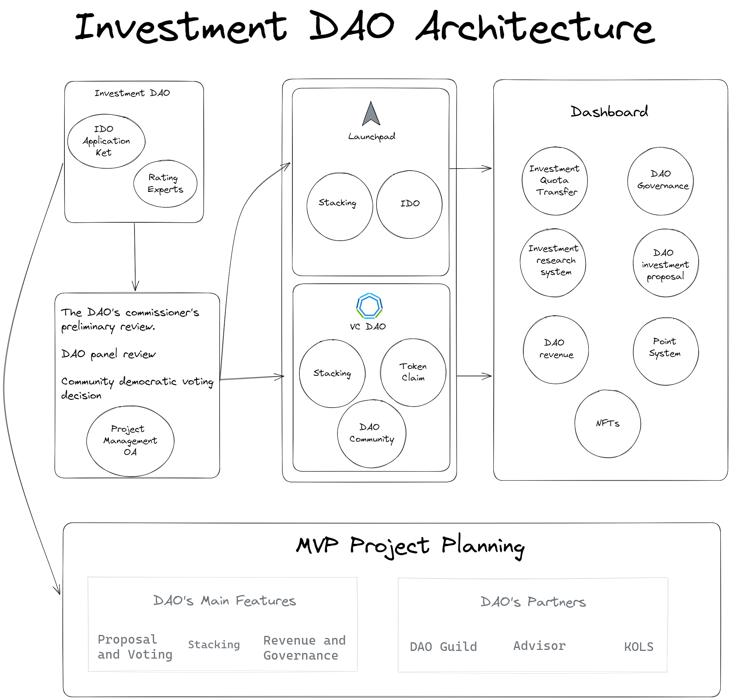Select the Advisor partner label

(x=539, y=646)
